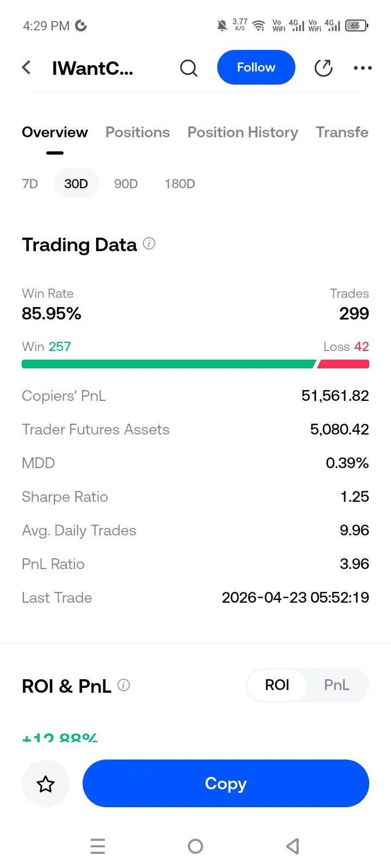This screenshot has height=868, width=391.
Task: Tap the back arrow icon
Action: (x=26, y=68)
